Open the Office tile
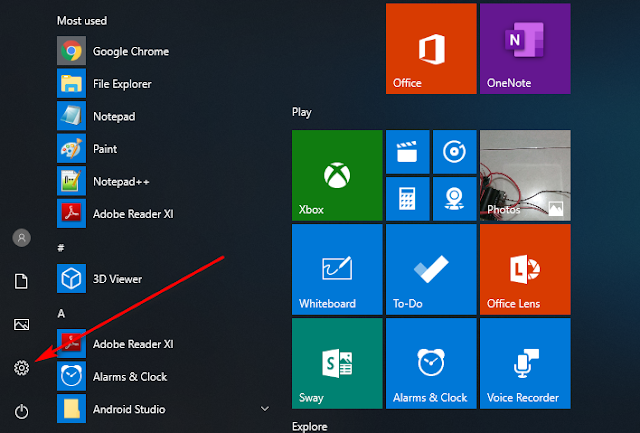Screen dimensions: 640x433 coord(431,49)
